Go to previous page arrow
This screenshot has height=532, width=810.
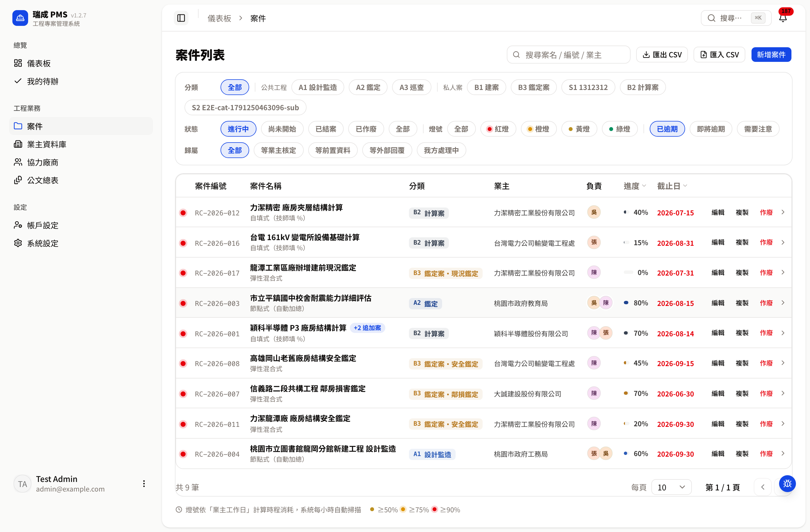763,487
